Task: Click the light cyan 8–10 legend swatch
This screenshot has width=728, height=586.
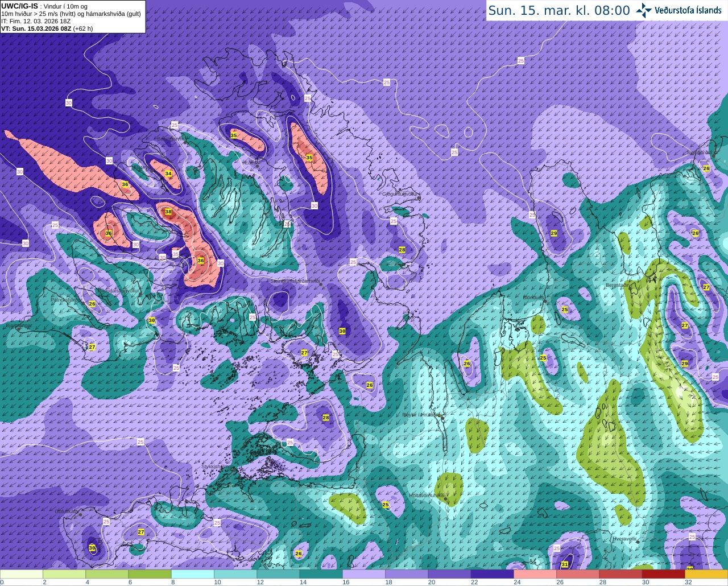Action: [x=192, y=574]
